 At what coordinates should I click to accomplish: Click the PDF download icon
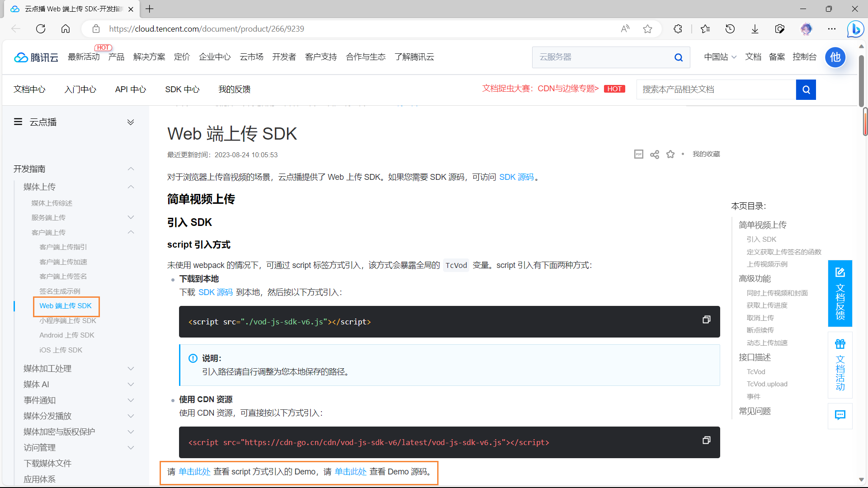[x=638, y=155]
